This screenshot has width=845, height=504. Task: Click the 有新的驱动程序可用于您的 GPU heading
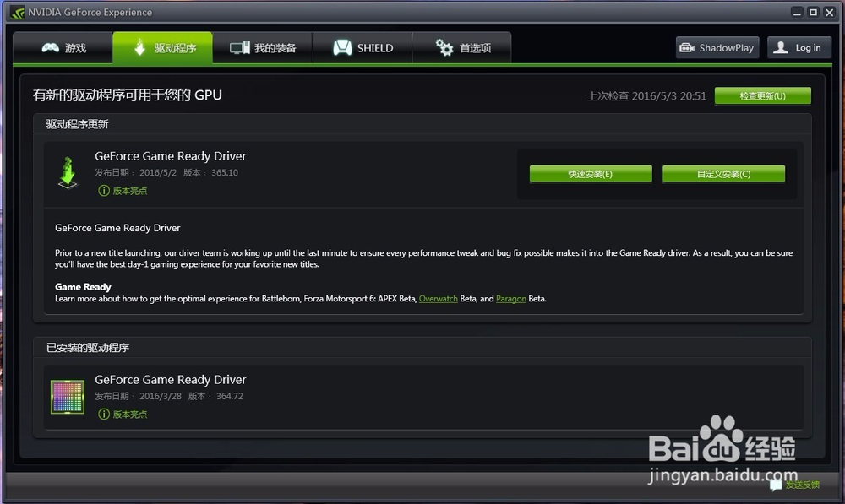click(x=128, y=95)
